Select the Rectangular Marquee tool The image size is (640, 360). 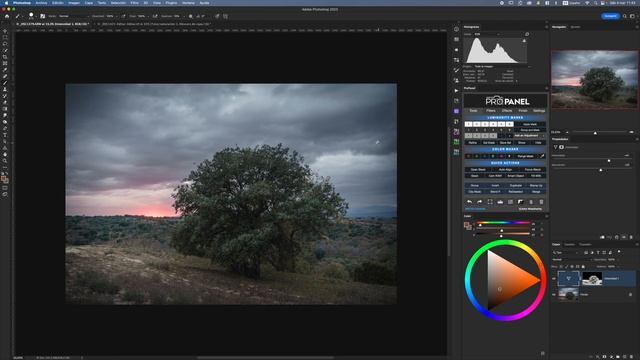click(5, 38)
